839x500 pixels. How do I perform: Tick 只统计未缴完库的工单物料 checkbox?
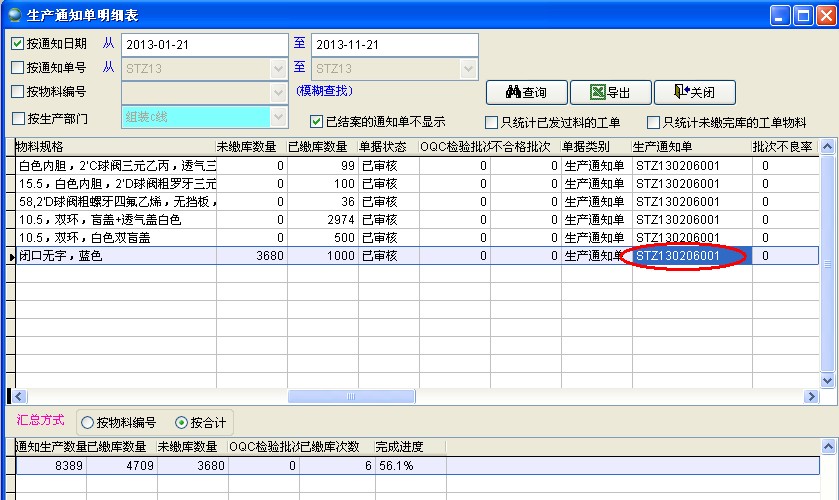coord(654,123)
